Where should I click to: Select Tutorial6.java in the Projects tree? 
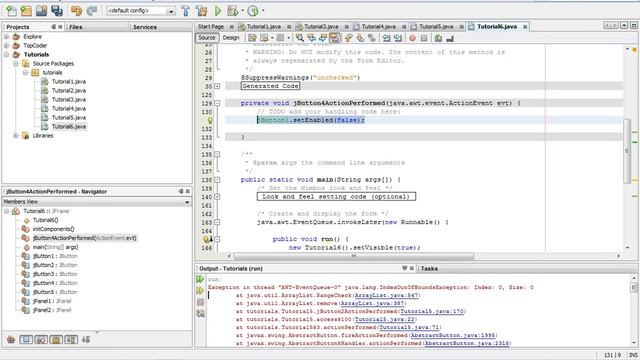(69, 127)
